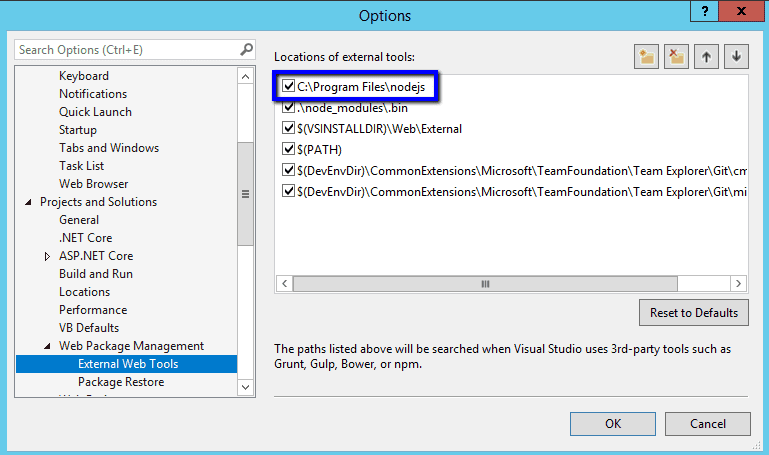Open the Build and Run options page
This screenshot has width=769, height=455.
pos(96,274)
